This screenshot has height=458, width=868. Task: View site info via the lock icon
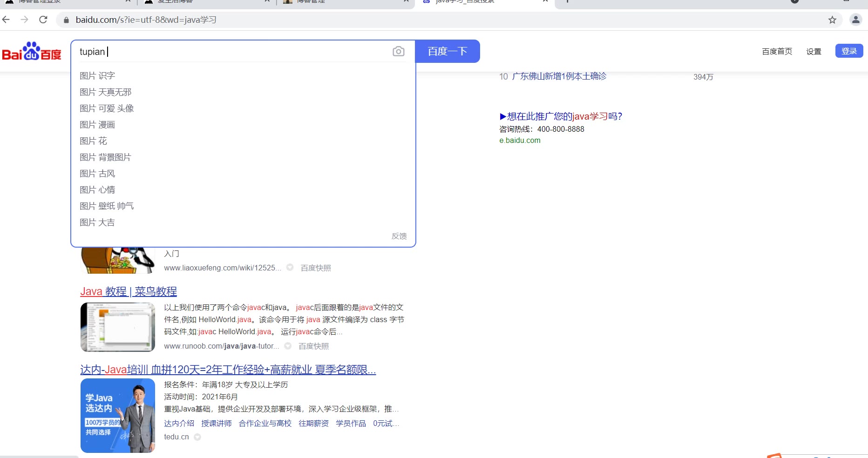[x=66, y=20]
